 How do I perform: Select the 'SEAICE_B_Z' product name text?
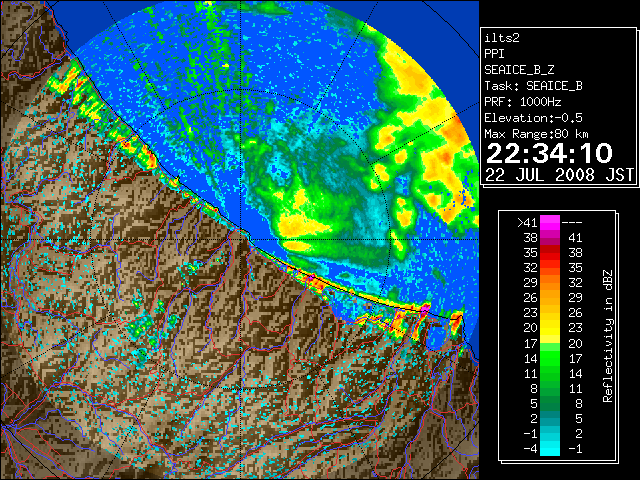click(519, 70)
